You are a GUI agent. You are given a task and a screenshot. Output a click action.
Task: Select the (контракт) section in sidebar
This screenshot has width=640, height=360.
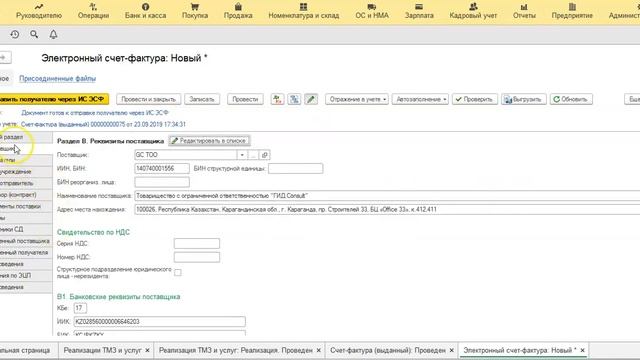point(26,195)
